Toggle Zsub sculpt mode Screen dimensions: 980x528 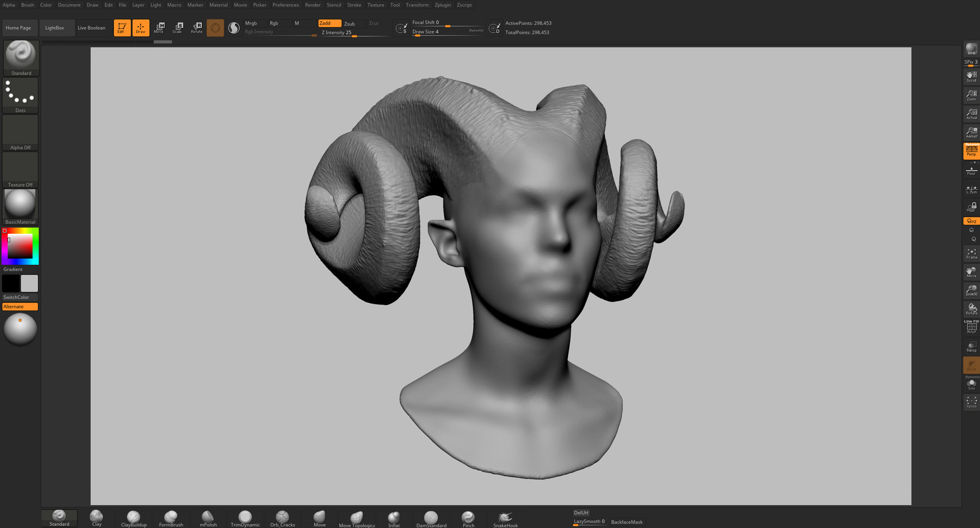click(350, 23)
